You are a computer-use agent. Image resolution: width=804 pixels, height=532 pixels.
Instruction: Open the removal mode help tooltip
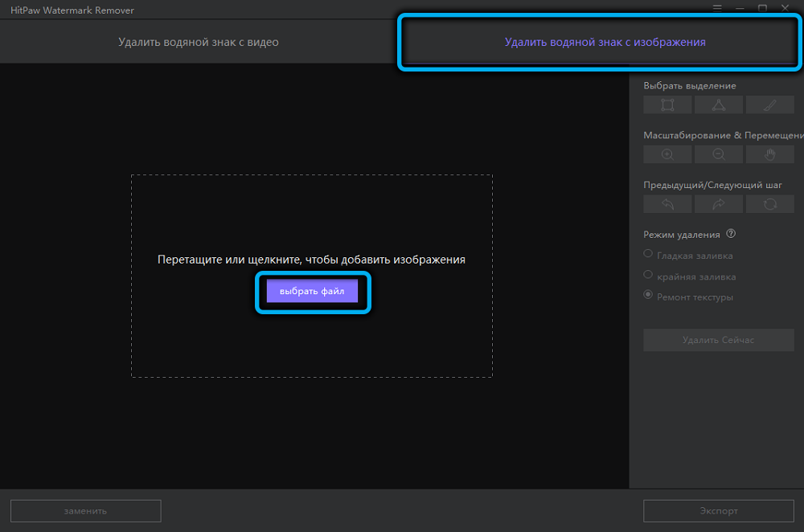tap(729, 234)
